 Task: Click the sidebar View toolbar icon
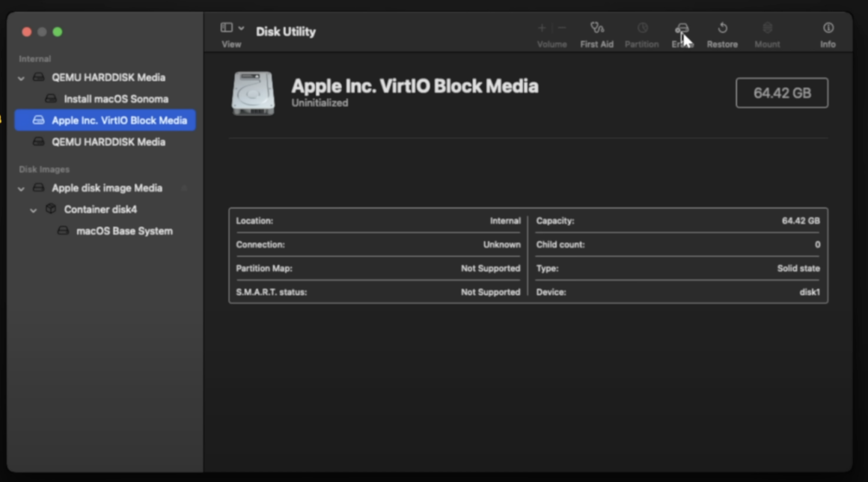coord(227,28)
